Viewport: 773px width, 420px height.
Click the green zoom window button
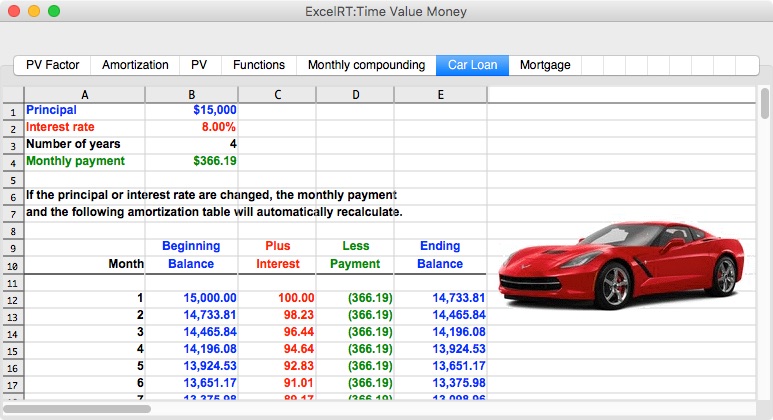(54, 11)
